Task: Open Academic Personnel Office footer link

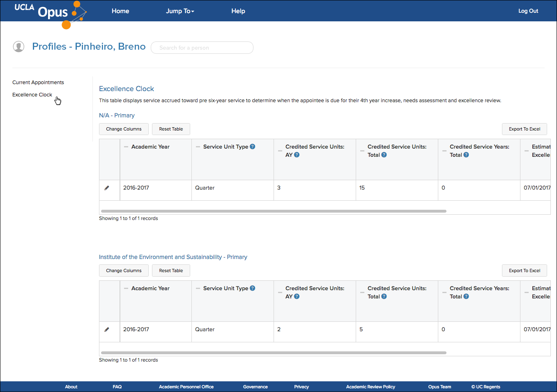Action: [186, 387]
